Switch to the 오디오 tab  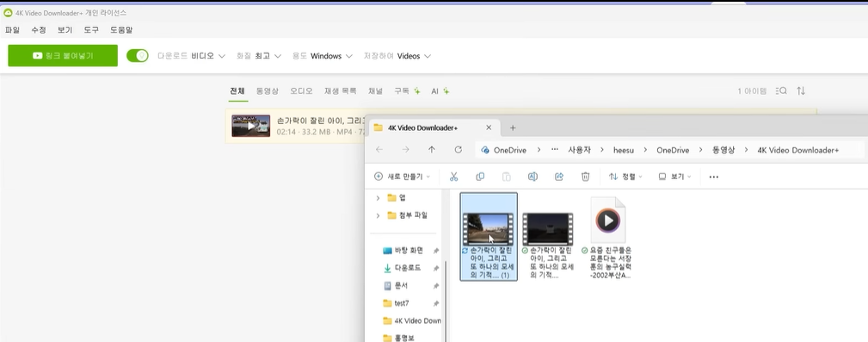[301, 91]
